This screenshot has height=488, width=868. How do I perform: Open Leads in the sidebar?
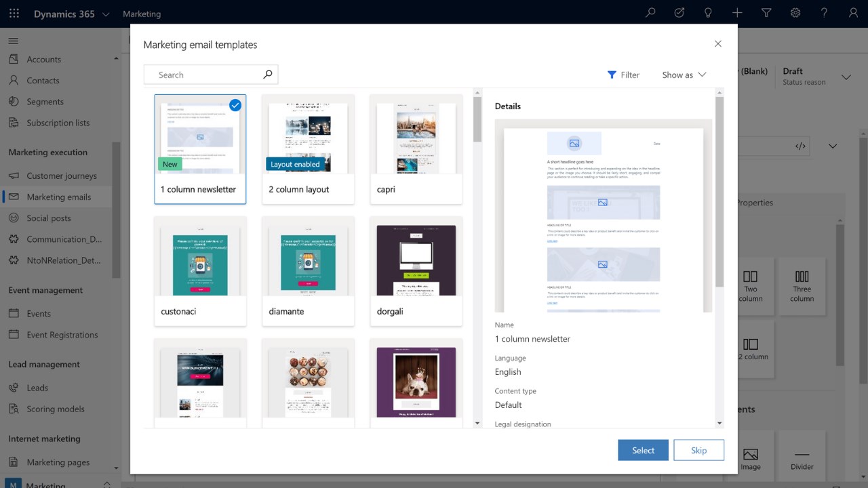37,388
